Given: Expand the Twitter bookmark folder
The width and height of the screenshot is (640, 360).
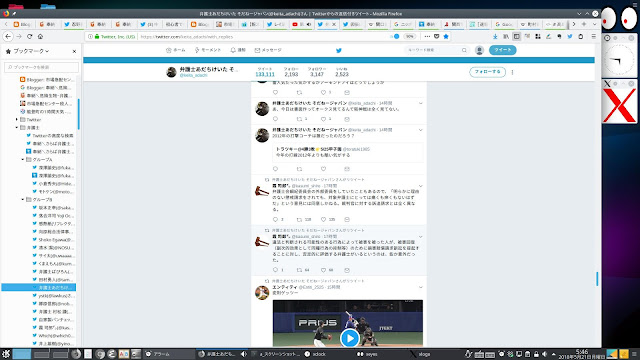Looking at the screenshot, I should (x=17, y=120).
